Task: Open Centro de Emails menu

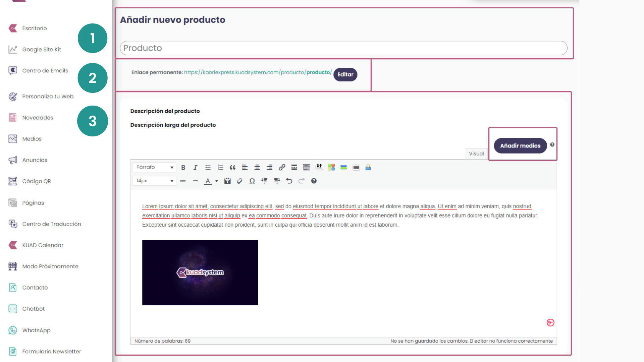Action: pyautogui.click(x=45, y=70)
